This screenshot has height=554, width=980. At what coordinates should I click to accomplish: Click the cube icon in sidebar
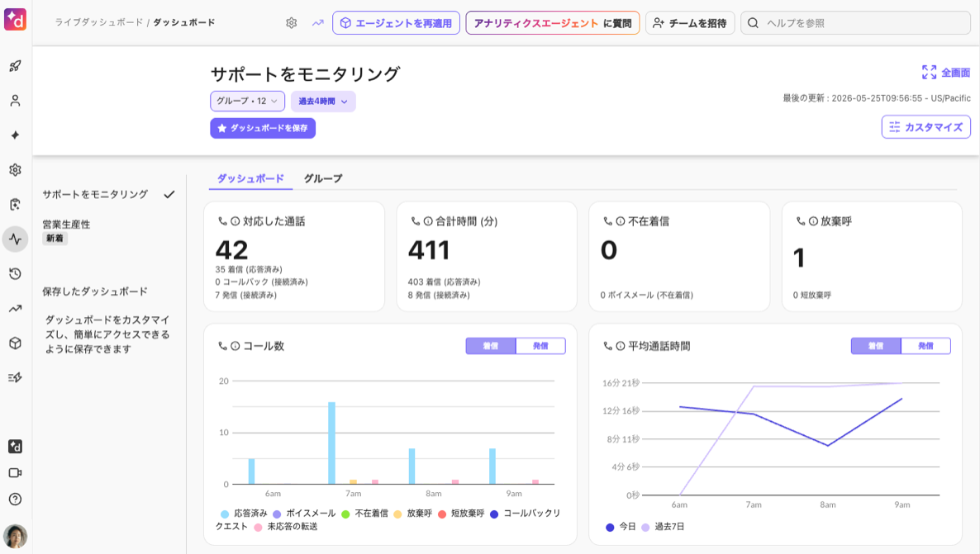click(15, 343)
